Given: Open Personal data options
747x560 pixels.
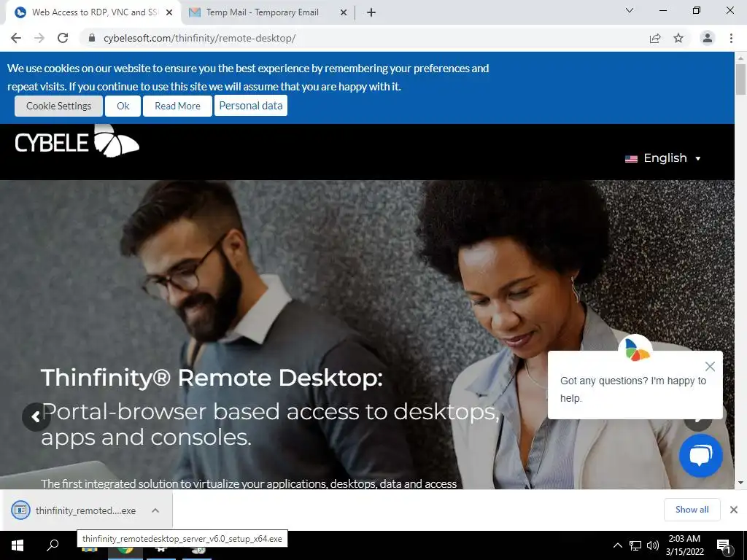Looking at the screenshot, I should click(251, 105).
